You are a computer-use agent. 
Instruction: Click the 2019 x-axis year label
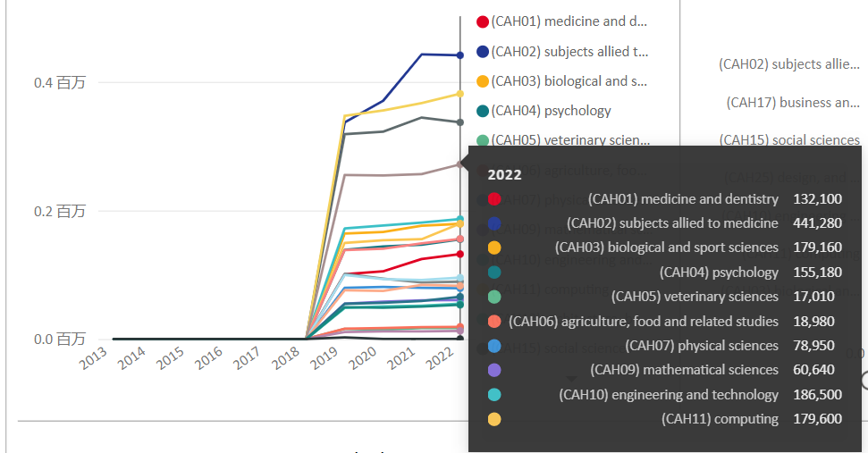point(324,359)
